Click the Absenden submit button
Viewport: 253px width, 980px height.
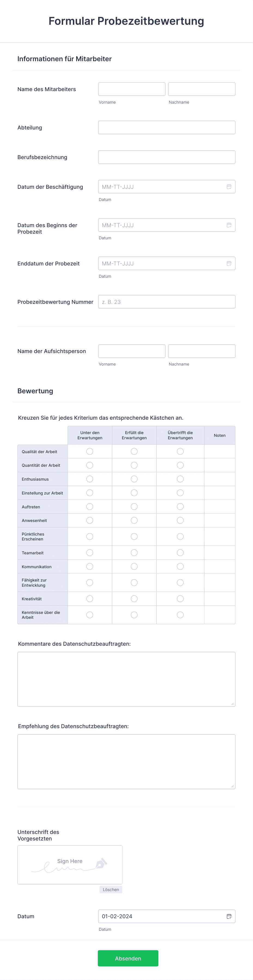tap(128, 958)
